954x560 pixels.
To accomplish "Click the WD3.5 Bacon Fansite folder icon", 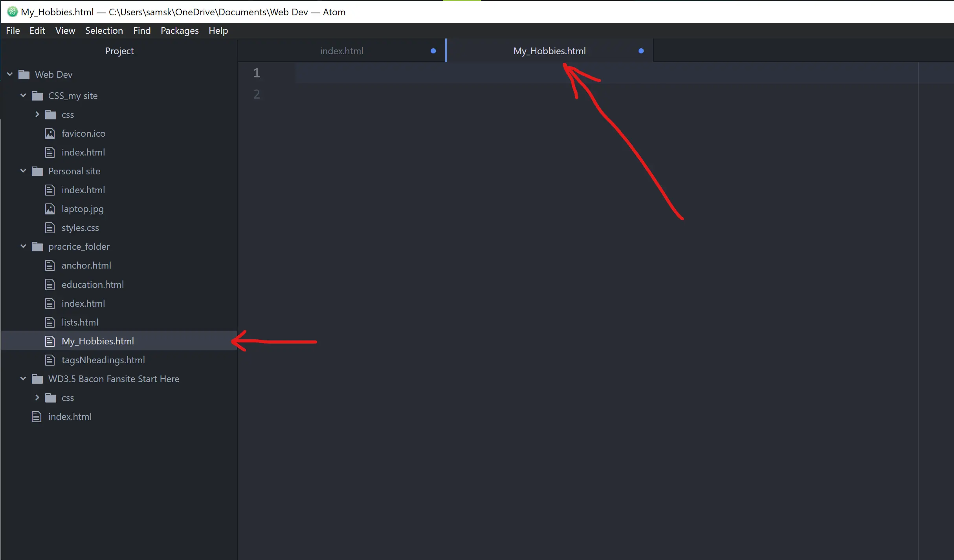I will [x=37, y=379].
